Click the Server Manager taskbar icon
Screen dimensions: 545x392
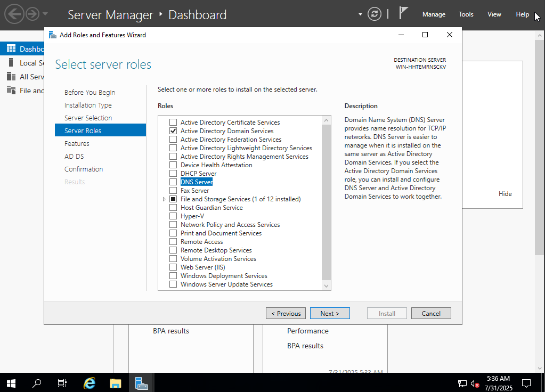click(x=141, y=382)
